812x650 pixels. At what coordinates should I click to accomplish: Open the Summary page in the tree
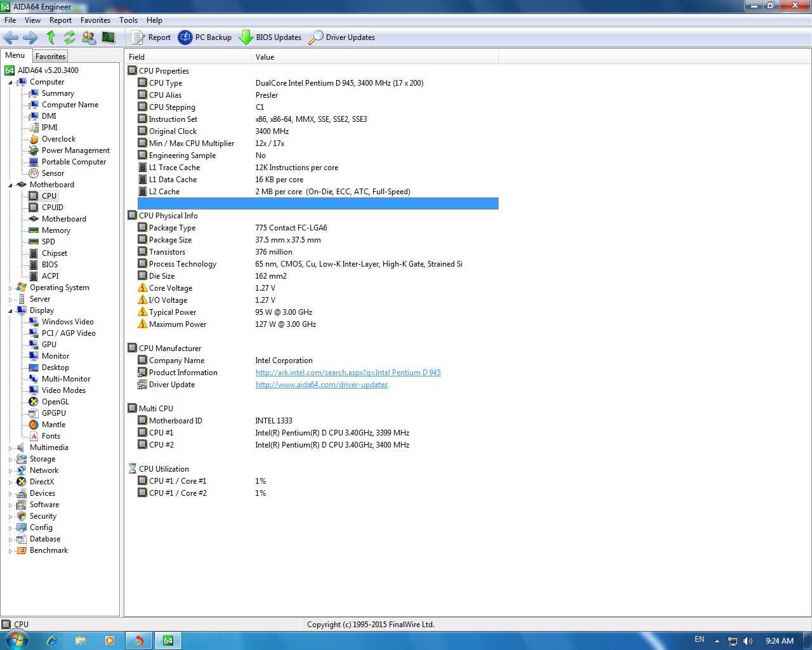coord(58,93)
